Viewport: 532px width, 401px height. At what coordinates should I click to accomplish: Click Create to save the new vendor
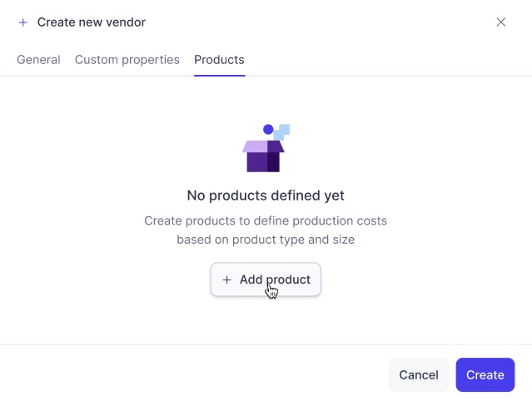(x=485, y=375)
